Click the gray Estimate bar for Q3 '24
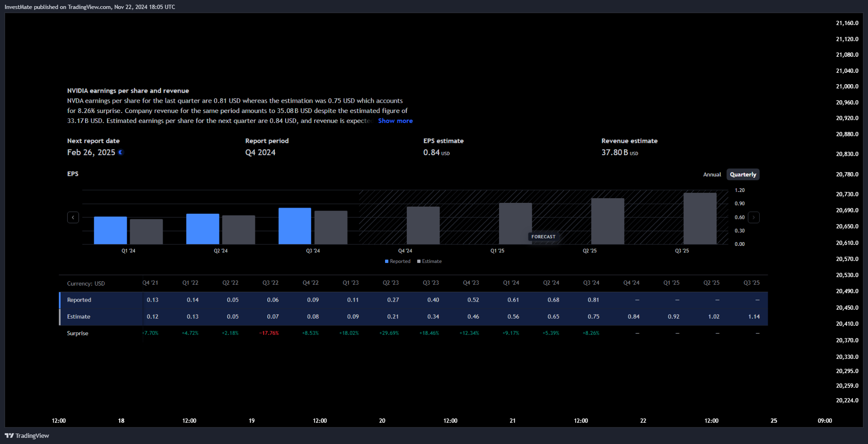The height and width of the screenshot is (444, 868). [331, 227]
